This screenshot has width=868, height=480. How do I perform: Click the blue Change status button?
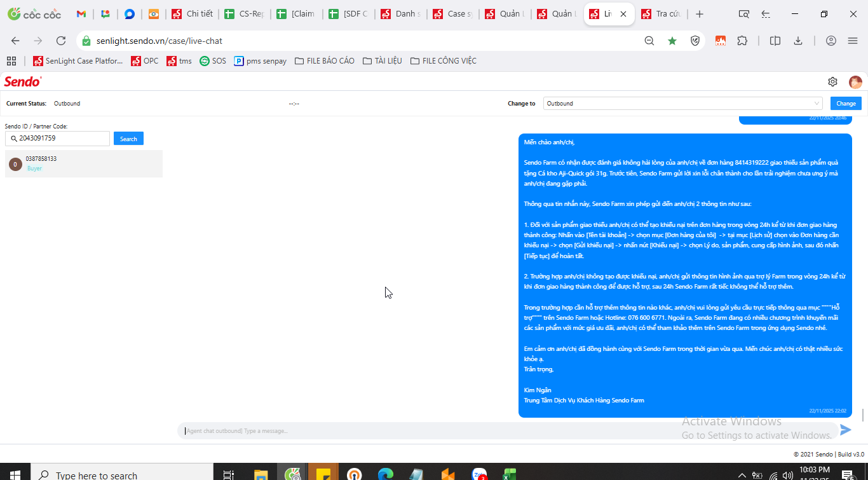coord(846,104)
